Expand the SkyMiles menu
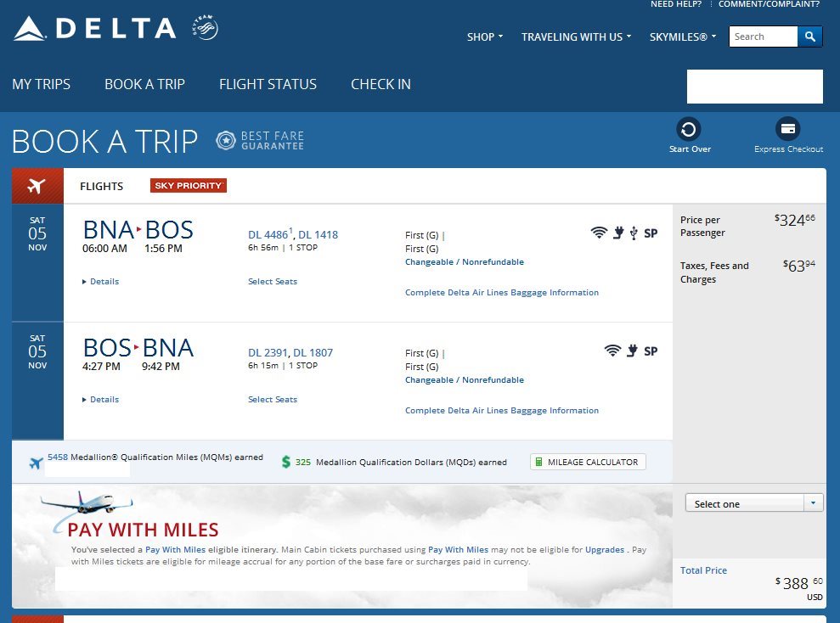 coord(683,37)
